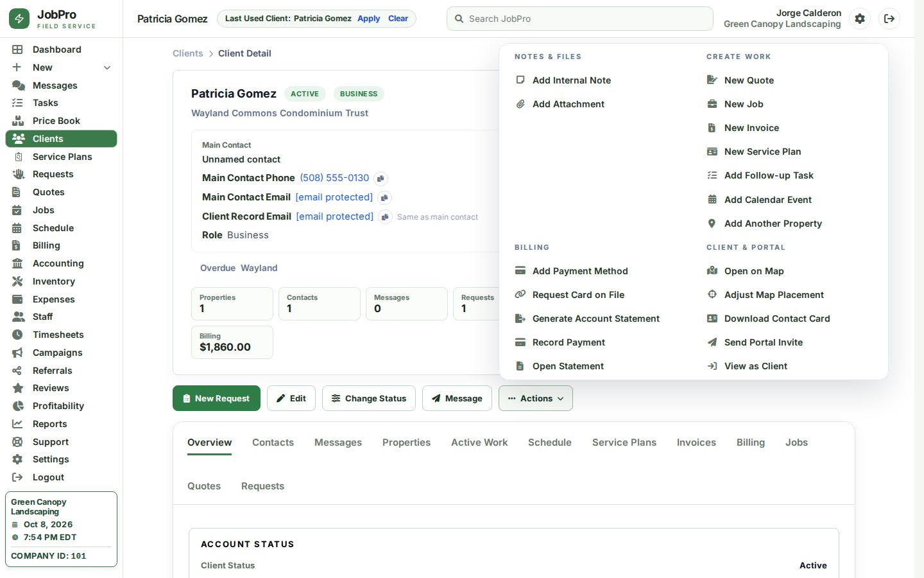Apply the last used client
The width and height of the screenshot is (924, 578).
click(369, 19)
